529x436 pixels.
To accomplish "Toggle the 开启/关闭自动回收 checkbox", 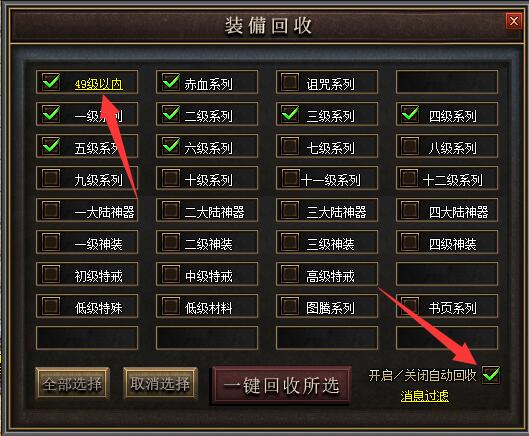I will (491, 374).
